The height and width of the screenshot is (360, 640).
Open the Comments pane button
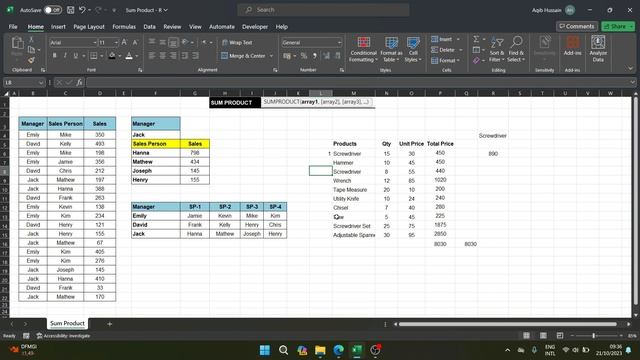pos(577,26)
